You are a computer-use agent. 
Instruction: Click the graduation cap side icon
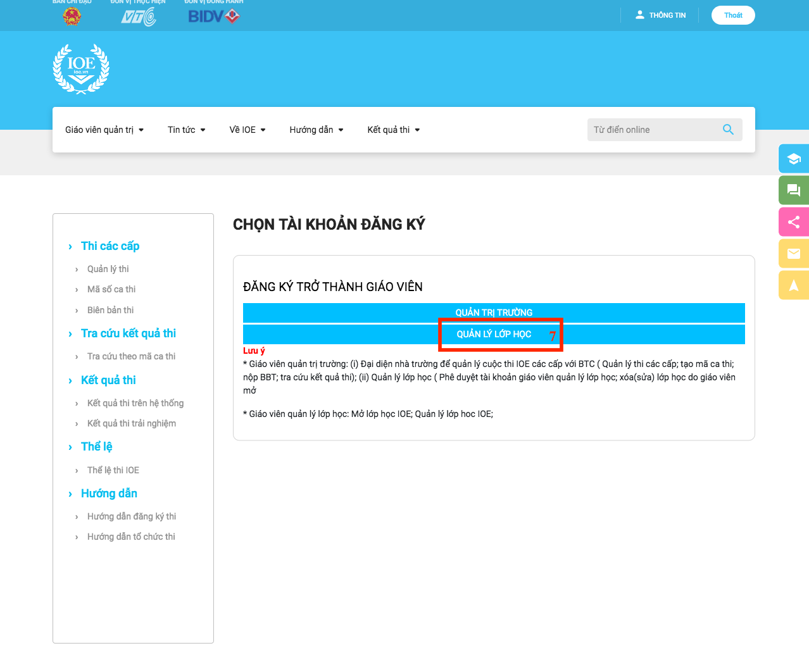(x=793, y=159)
